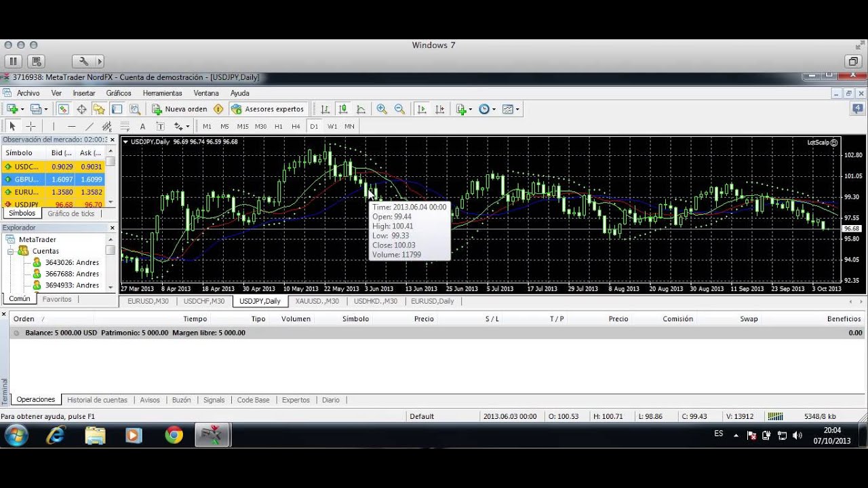Select the cursor arrow tool

click(x=12, y=126)
